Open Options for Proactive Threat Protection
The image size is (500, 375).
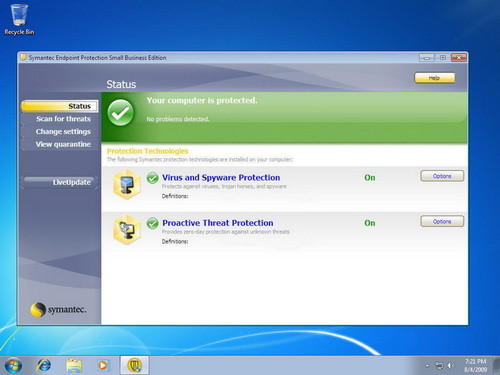pos(442,221)
